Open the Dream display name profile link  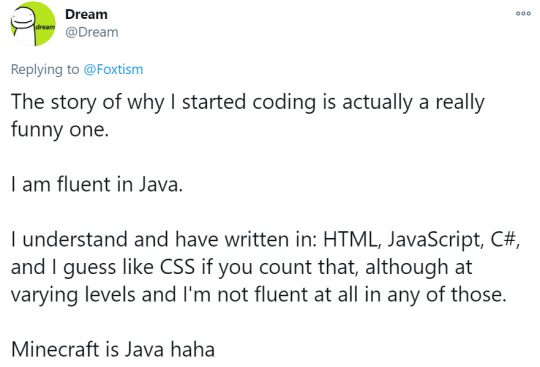point(86,14)
